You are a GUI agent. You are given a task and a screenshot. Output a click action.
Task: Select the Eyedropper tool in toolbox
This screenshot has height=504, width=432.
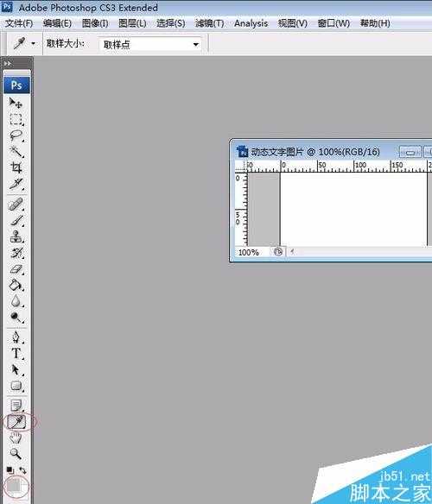point(16,422)
